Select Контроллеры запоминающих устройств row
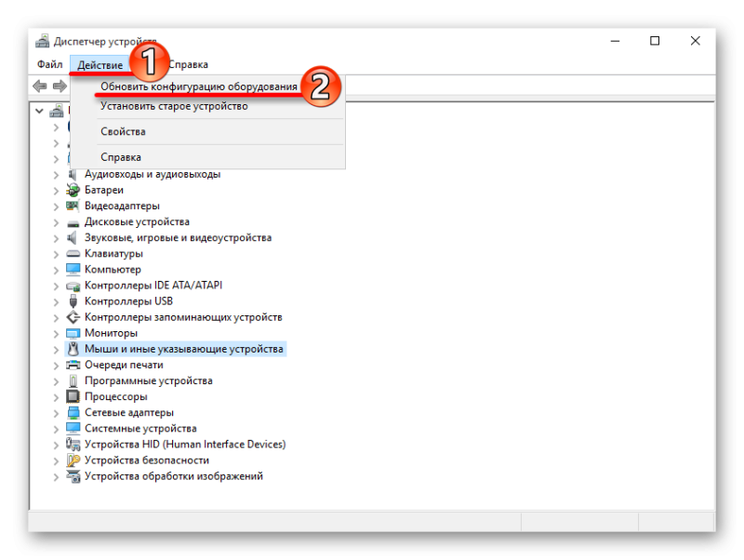This screenshot has width=744, height=560. click(183, 317)
